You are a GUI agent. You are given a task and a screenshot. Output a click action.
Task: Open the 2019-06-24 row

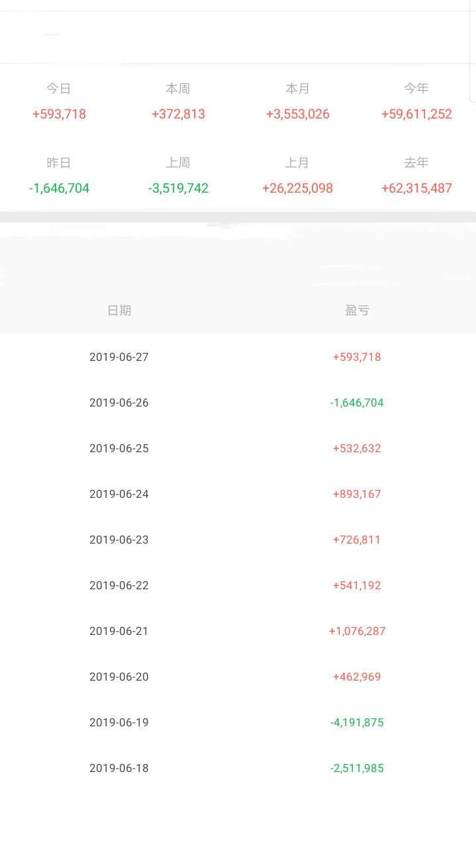[238, 494]
